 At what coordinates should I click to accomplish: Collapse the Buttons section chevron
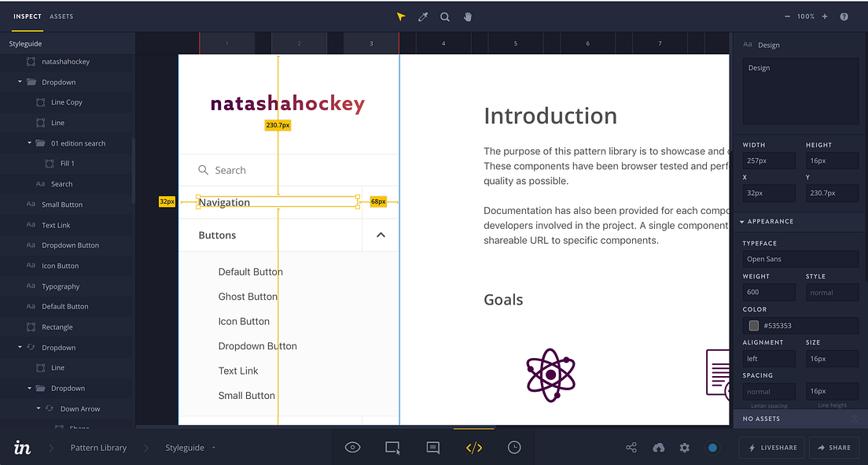coord(381,234)
